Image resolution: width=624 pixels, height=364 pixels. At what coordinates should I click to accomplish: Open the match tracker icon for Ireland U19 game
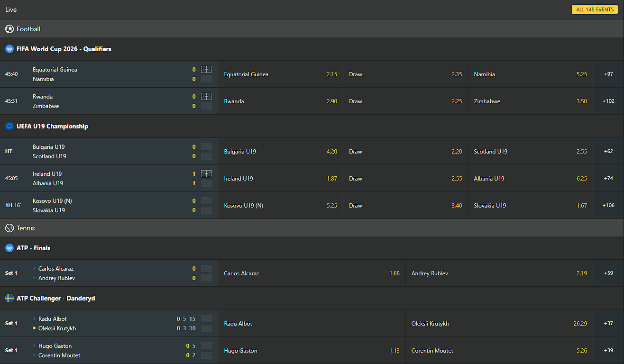click(x=206, y=173)
